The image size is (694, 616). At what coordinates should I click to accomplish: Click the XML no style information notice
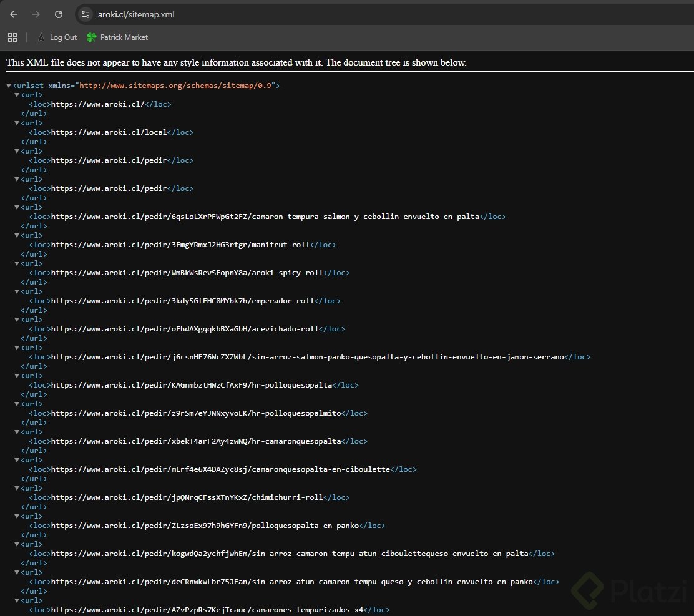pyautogui.click(x=237, y=62)
